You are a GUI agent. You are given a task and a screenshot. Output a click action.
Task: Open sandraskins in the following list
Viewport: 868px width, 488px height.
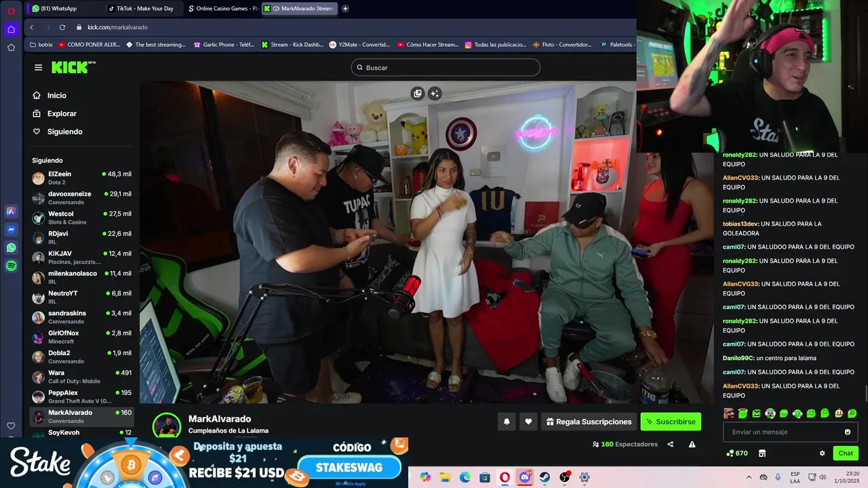tap(81, 317)
